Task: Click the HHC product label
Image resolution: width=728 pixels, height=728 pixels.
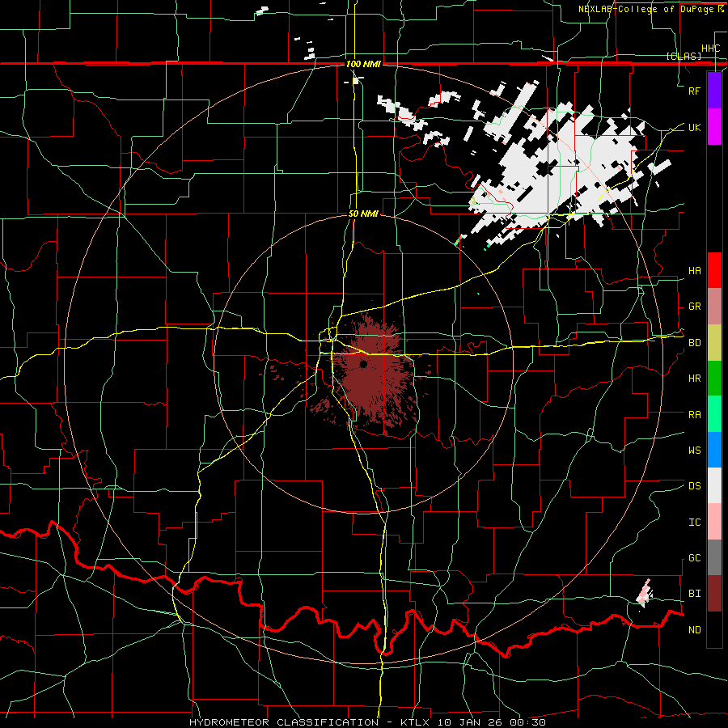Action: (710, 49)
